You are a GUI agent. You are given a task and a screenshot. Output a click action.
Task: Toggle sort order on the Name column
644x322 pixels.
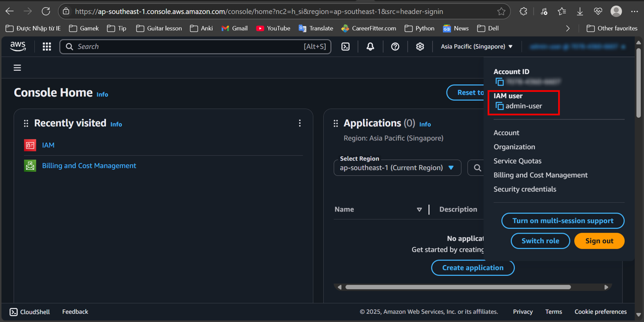click(420, 209)
